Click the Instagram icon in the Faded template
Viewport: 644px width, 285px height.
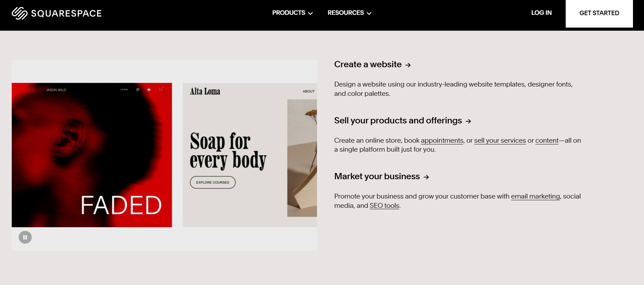pos(138,90)
